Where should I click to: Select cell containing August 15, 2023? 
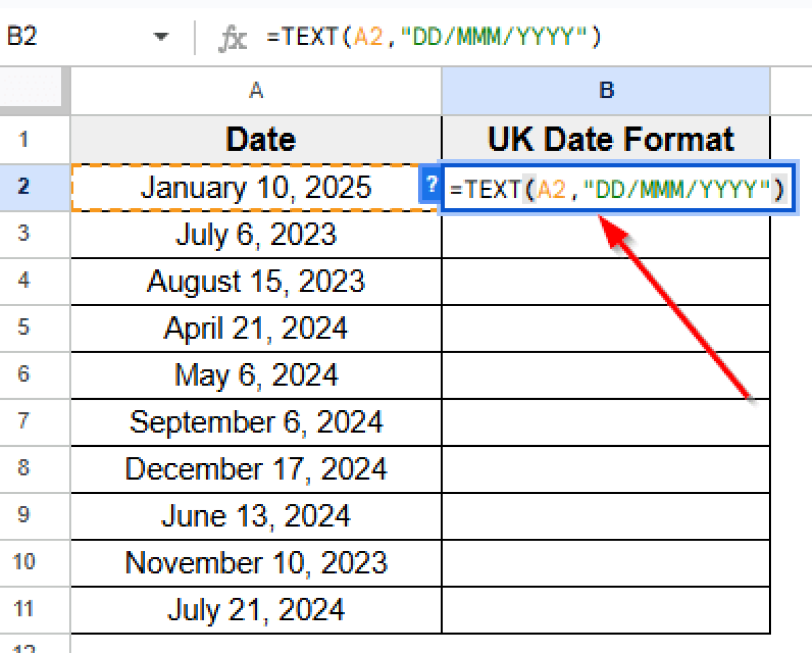coord(255,281)
